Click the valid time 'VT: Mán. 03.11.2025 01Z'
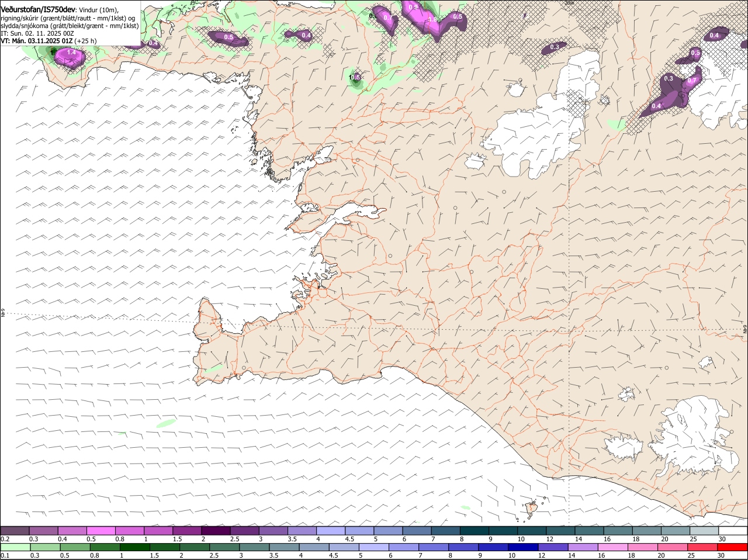This screenshot has height=560, width=748. click(36, 41)
